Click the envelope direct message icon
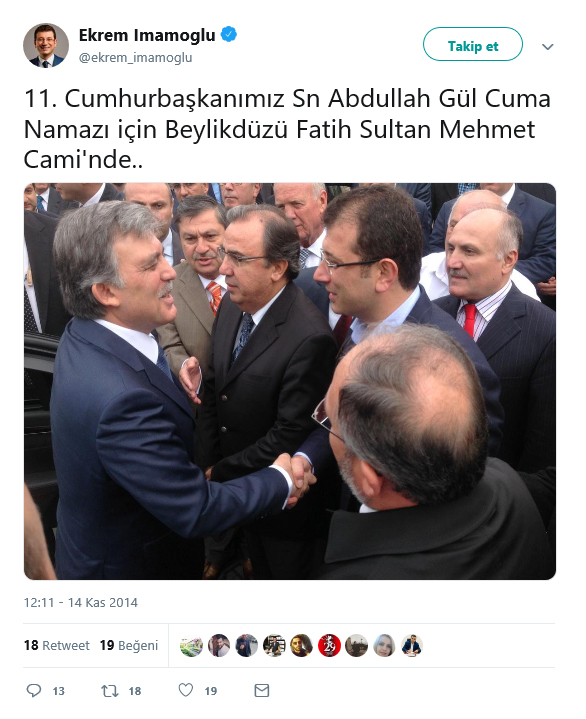The image size is (586, 719). pos(262,691)
